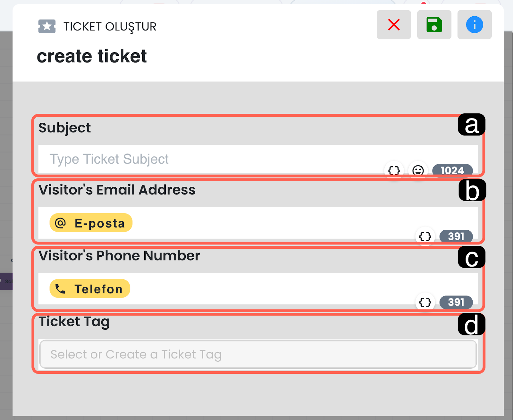Click the 1024 character counter badge
This screenshot has width=513, height=420.
[x=452, y=170]
